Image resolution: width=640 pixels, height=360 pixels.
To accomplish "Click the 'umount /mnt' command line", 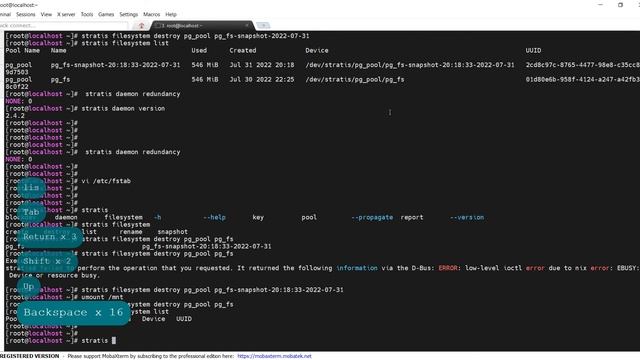I will tap(102, 297).
